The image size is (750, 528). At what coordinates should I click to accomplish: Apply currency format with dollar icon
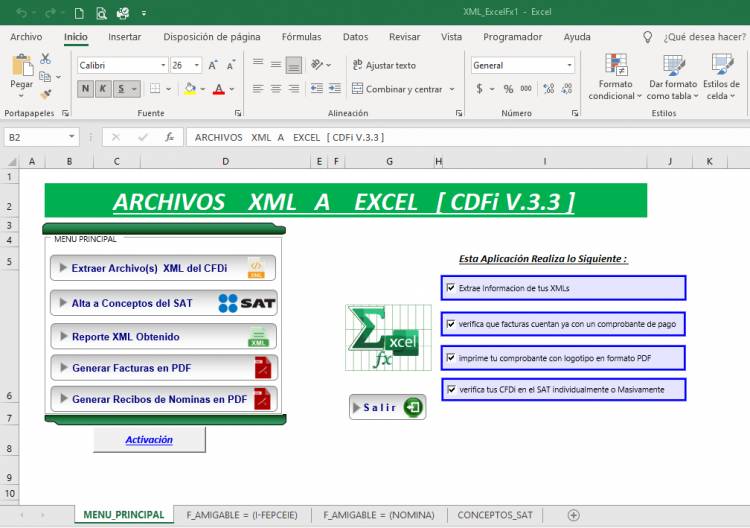(x=479, y=88)
